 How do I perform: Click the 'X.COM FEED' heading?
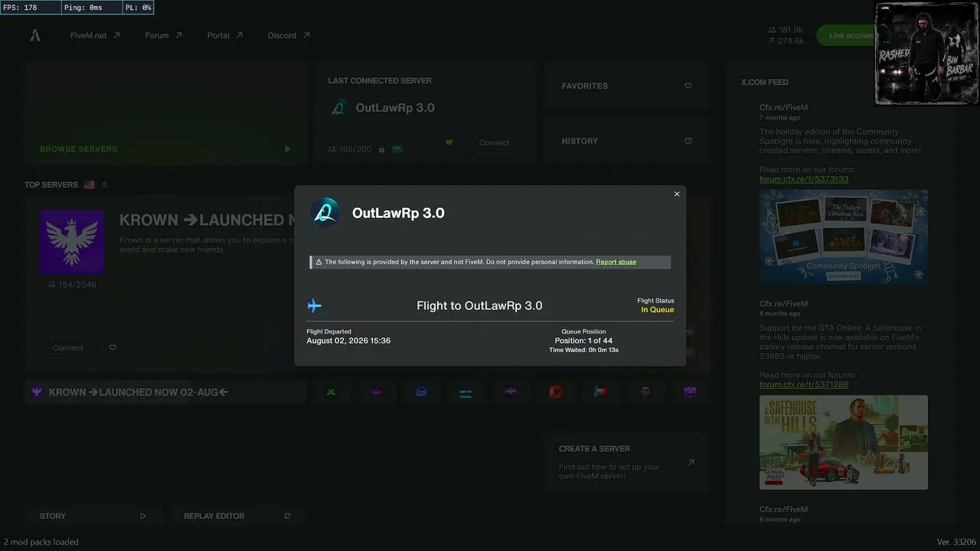click(765, 82)
